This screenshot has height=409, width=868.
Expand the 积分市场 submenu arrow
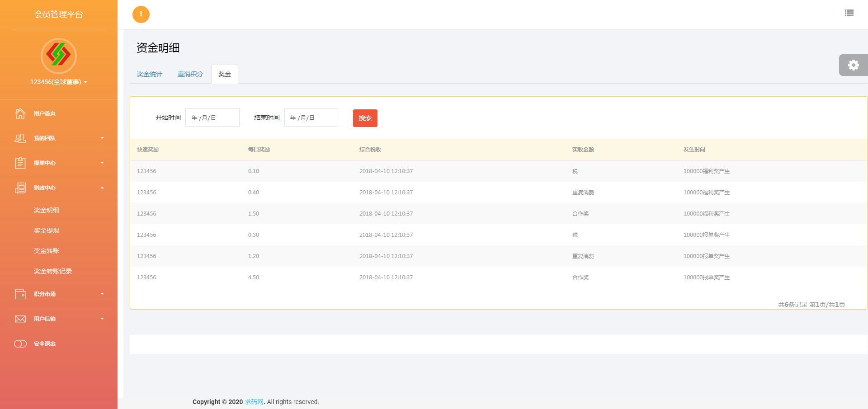point(102,294)
